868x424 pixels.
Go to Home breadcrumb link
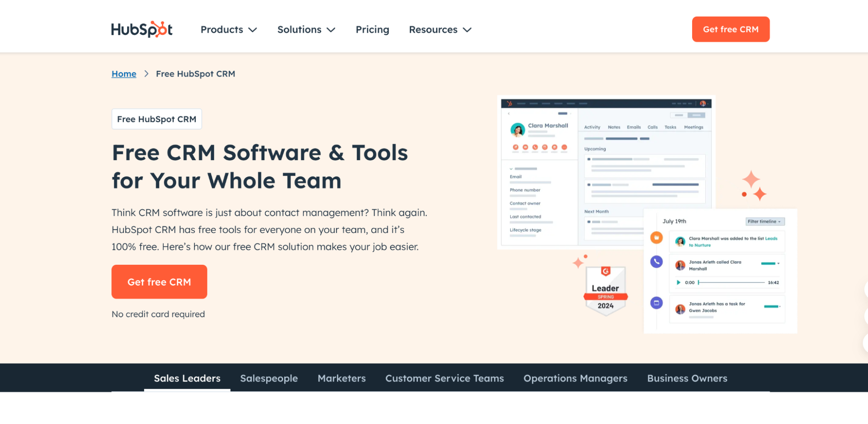[124, 74]
